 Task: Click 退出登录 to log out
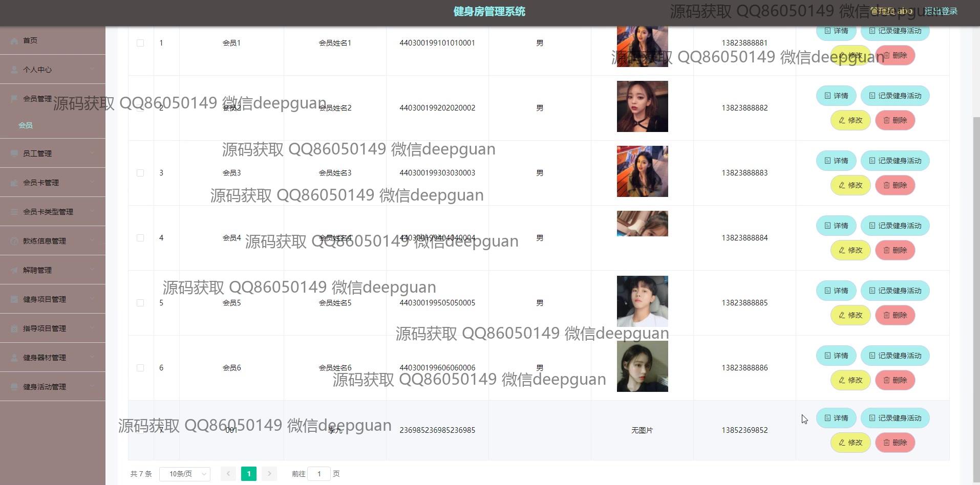tap(941, 11)
